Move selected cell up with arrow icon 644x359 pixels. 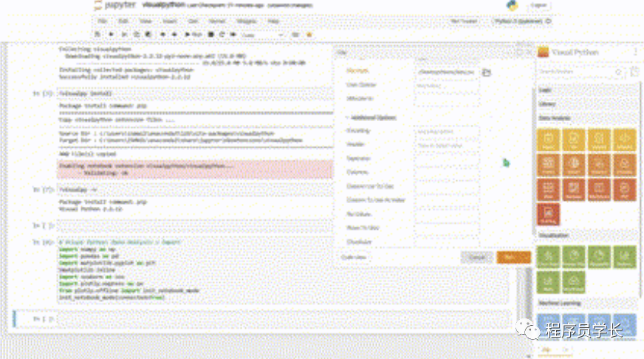pos(162,35)
